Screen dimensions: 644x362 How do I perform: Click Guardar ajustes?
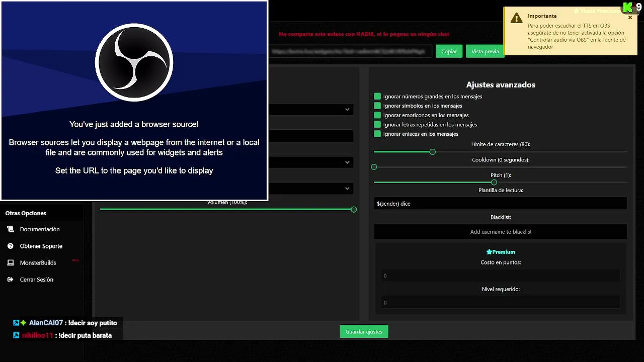364,332
